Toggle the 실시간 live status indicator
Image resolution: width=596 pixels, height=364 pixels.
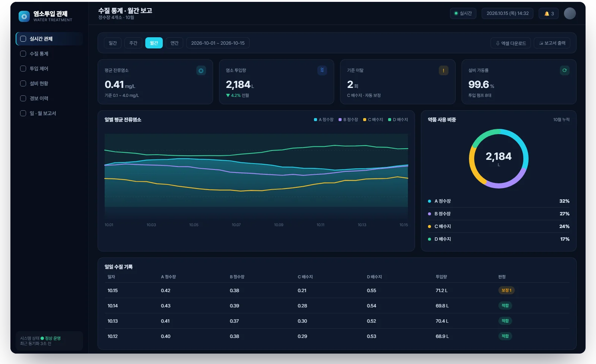tap(463, 13)
